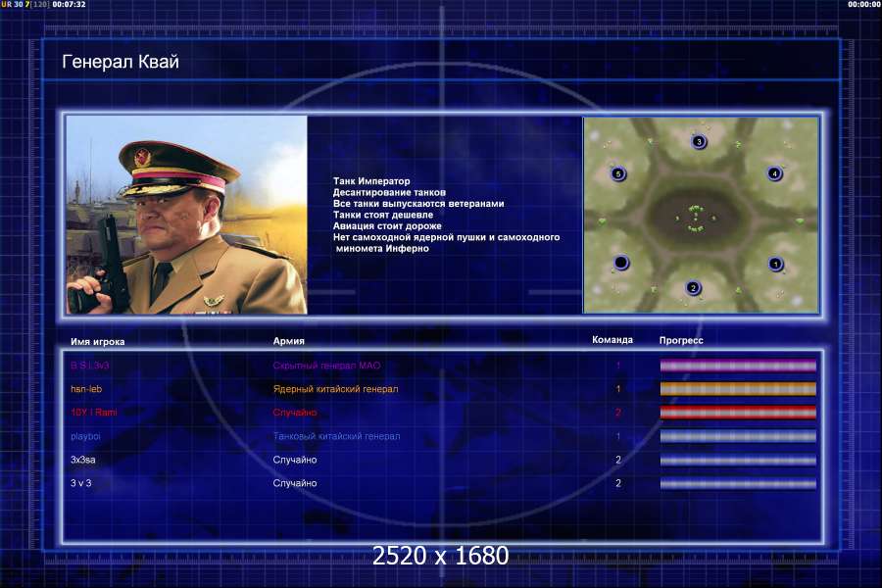
Task: Click 'Армия' column header
Action: 288,341
